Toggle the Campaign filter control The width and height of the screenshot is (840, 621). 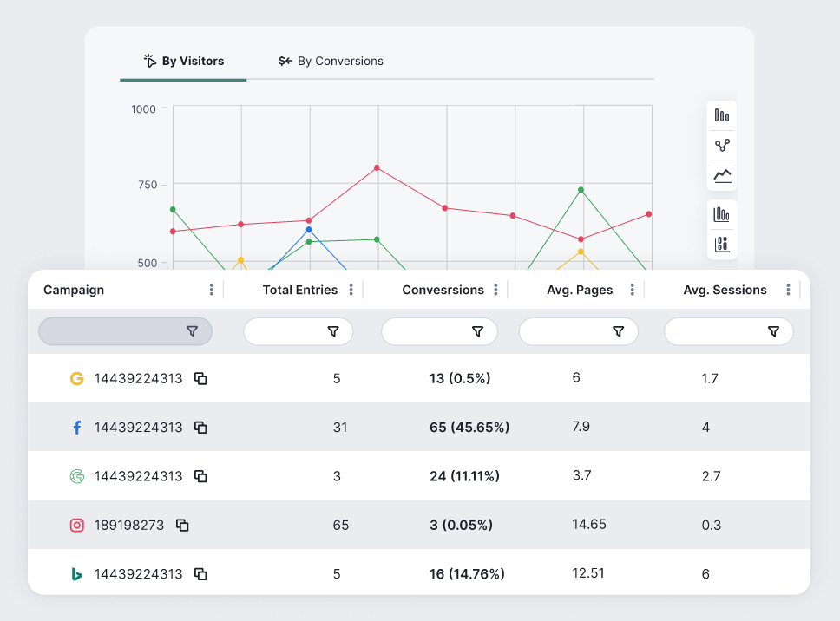pyautogui.click(x=192, y=331)
